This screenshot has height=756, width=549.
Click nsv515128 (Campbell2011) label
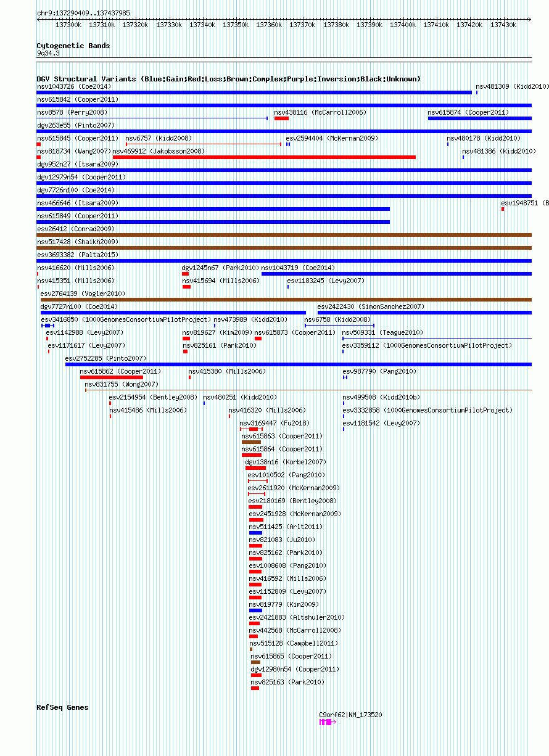point(294,643)
